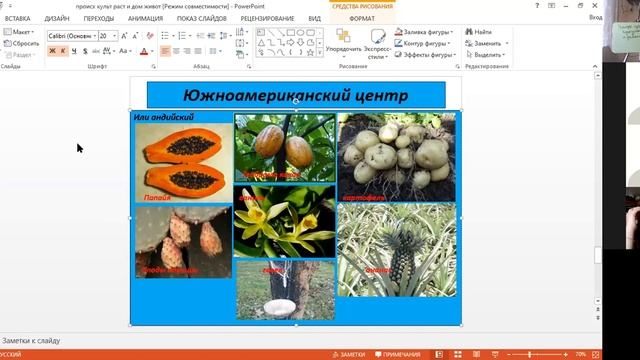The image size is (640, 360).
Task: Open the Абзац dialog launcher
Action: pos(249,67)
